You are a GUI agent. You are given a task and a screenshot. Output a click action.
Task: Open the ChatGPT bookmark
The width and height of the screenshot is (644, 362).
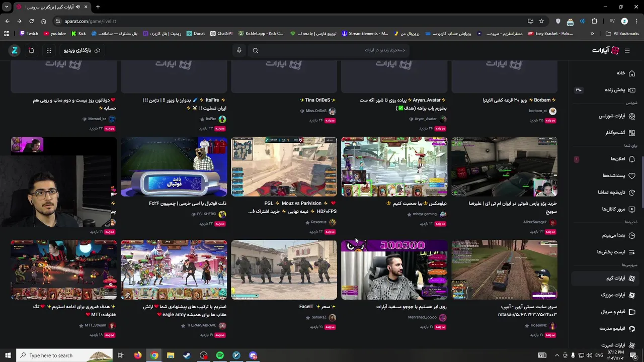(x=222, y=34)
